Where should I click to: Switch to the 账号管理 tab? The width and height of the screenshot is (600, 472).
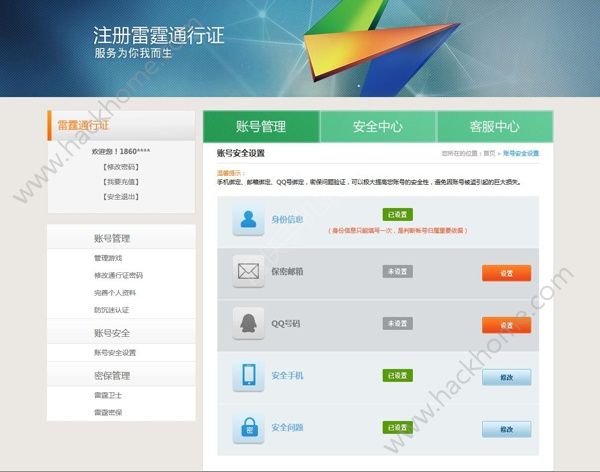(261, 127)
